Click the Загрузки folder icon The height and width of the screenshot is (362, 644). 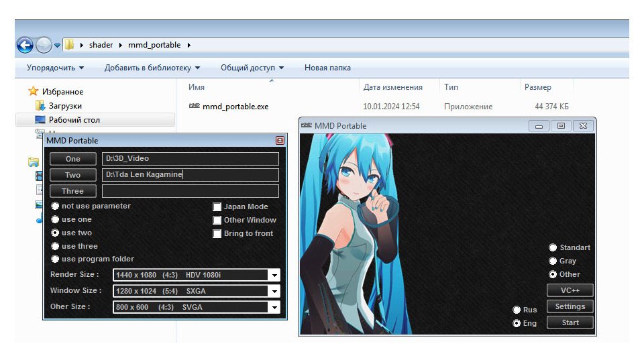(40, 105)
